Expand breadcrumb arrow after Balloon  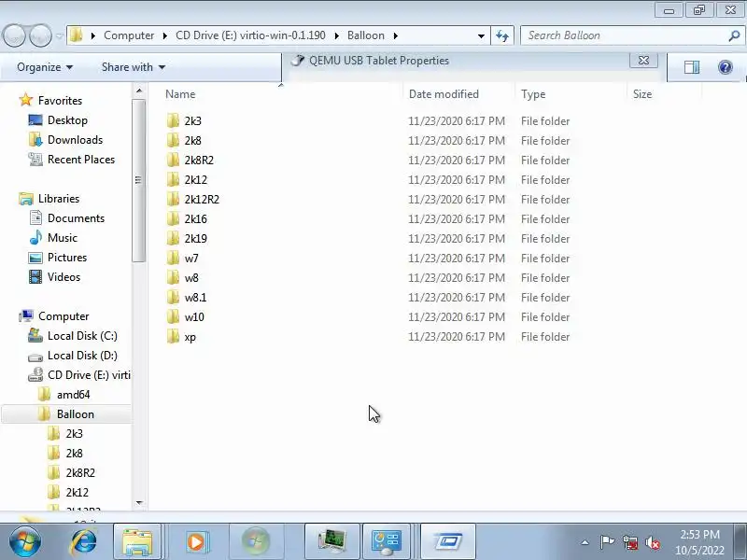pyautogui.click(x=395, y=35)
